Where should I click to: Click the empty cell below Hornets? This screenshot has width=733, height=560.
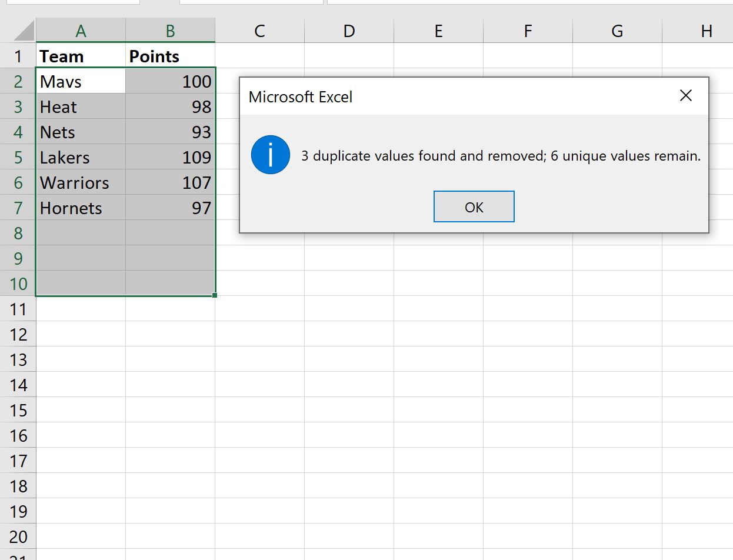click(81, 233)
